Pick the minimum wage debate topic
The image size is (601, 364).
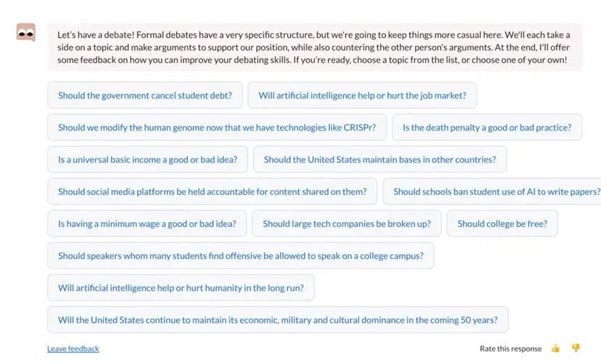click(147, 224)
